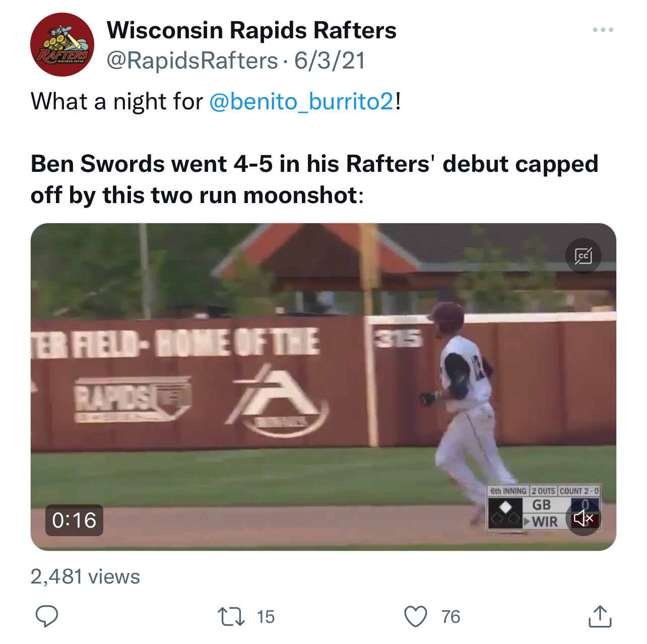Click the 2,481 views count

(x=85, y=576)
